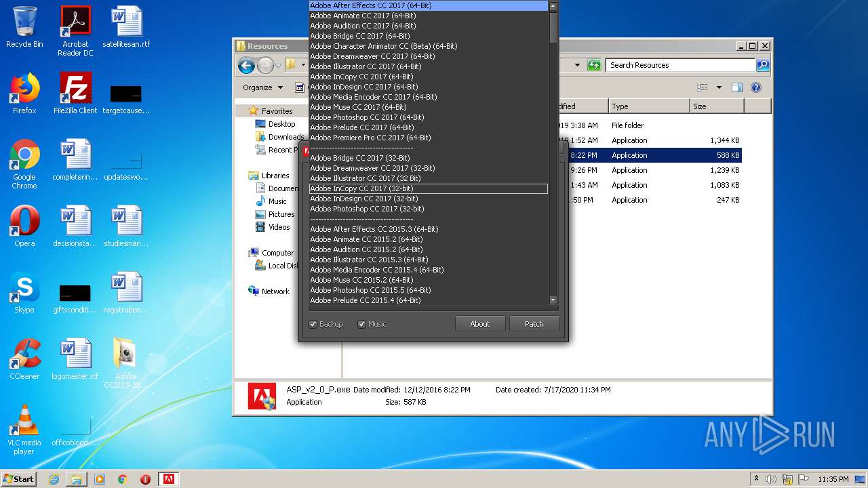This screenshot has width=868, height=488.
Task: Click the About button
Action: point(480,324)
